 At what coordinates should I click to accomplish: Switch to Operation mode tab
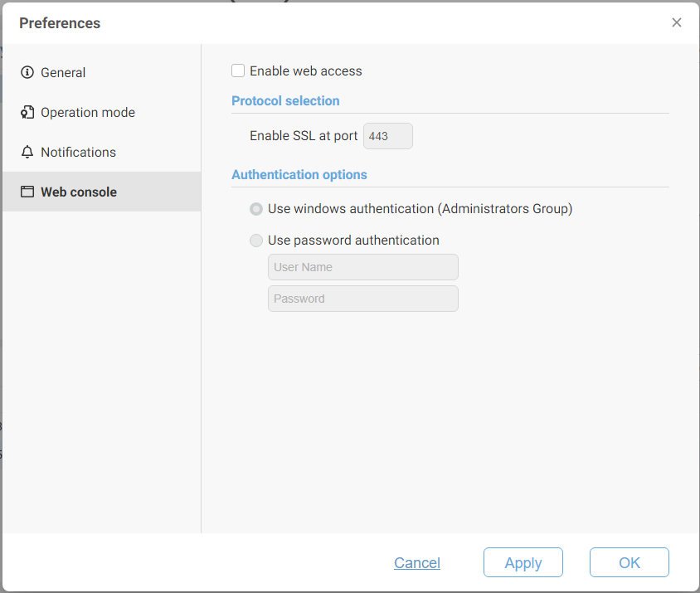[x=102, y=112]
